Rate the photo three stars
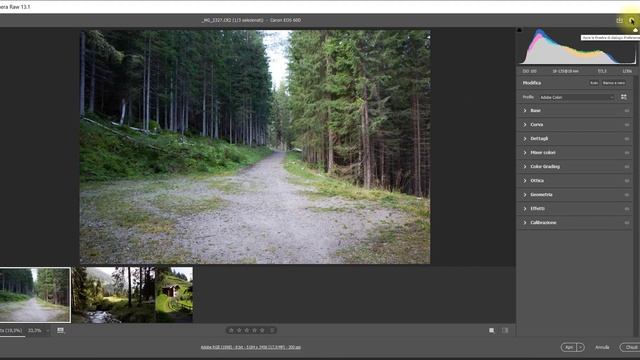 [x=247, y=330]
